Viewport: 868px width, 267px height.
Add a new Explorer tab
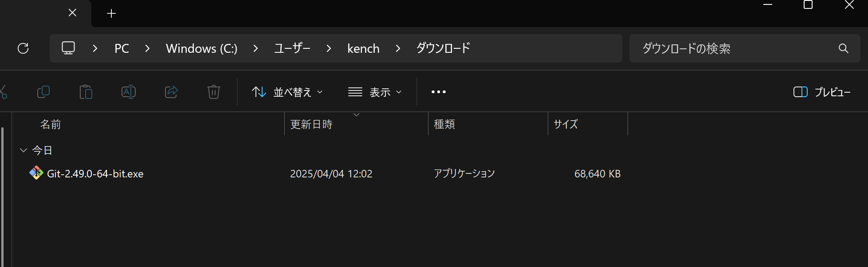pyautogui.click(x=111, y=14)
